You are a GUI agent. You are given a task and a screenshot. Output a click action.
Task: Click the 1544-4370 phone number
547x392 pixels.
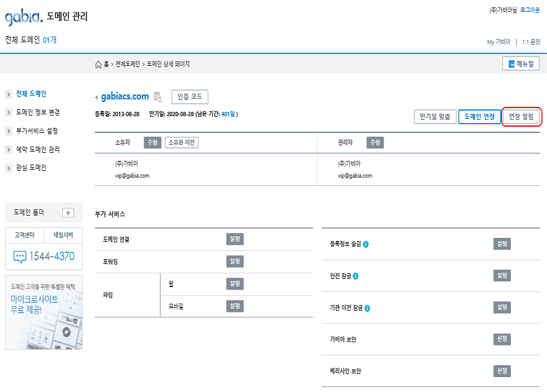coord(52,257)
